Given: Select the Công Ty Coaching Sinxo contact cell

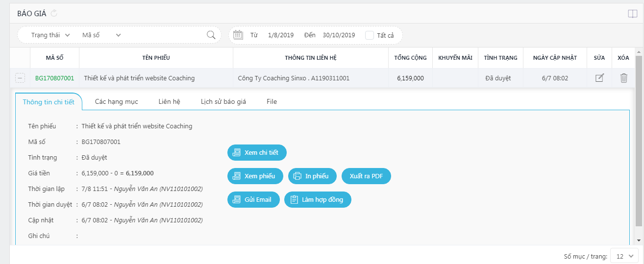Looking at the screenshot, I should tap(311, 78).
